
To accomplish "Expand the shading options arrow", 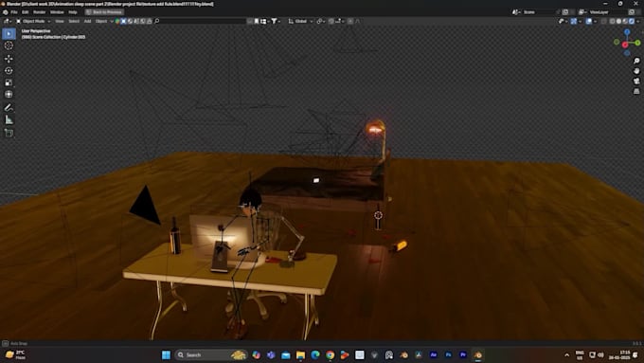I will [638, 21].
